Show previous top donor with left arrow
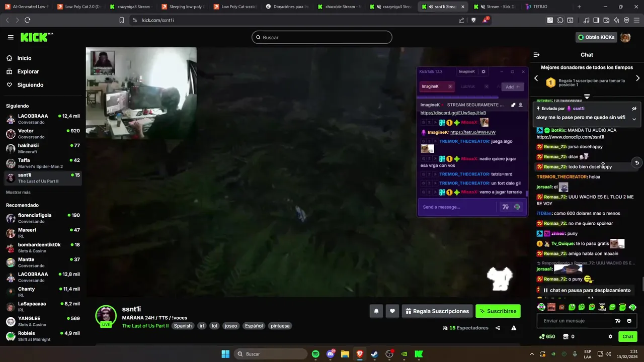This screenshot has width=644, height=362. pyautogui.click(x=536, y=78)
